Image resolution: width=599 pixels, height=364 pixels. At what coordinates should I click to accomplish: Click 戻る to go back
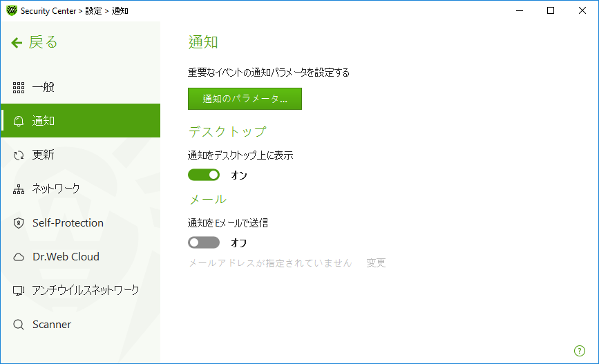[43, 42]
